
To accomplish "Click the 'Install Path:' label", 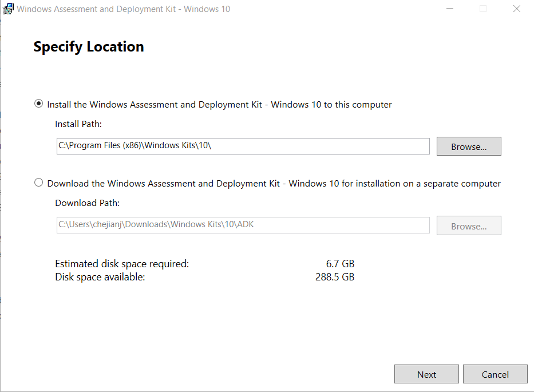I will pyautogui.click(x=78, y=124).
